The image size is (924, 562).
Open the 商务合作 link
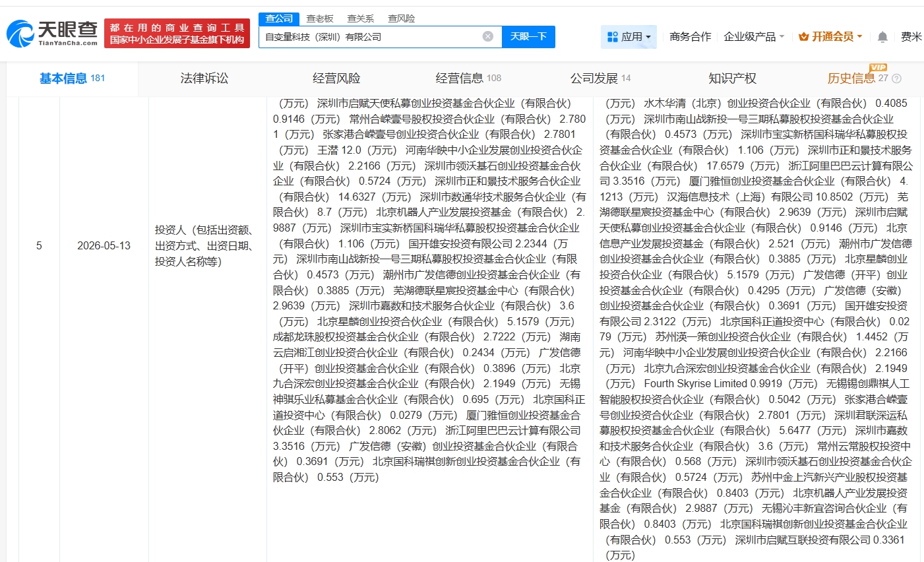pos(690,37)
